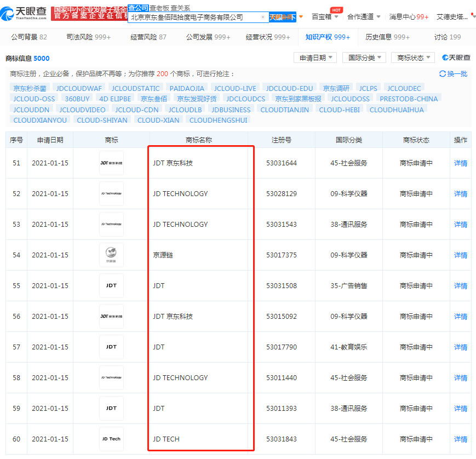This screenshot has width=476, height=459.
Task: Click registration number 53031644
Action: click(282, 163)
